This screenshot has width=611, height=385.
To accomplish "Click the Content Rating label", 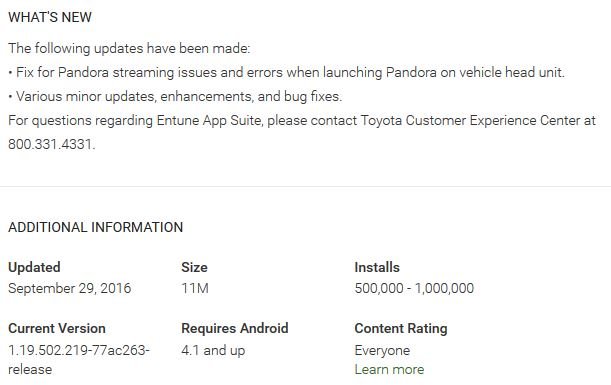I will coord(401,328).
